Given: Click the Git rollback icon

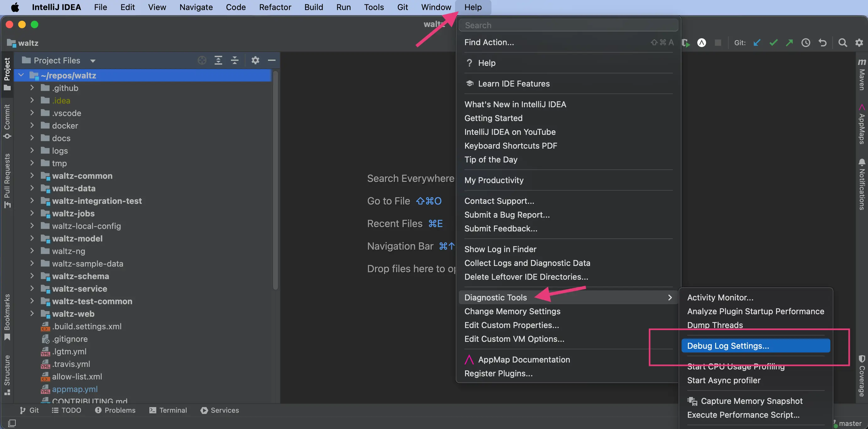Looking at the screenshot, I should [822, 43].
